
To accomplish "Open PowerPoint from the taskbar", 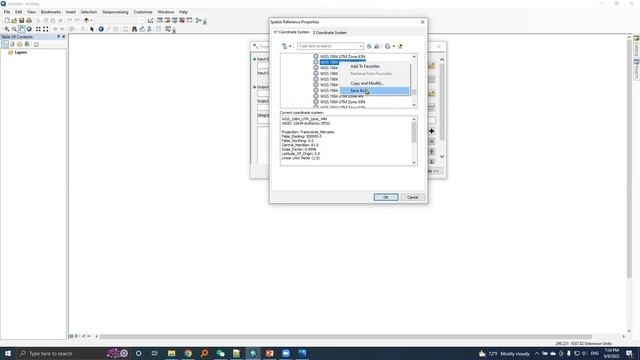I will click(x=269, y=353).
